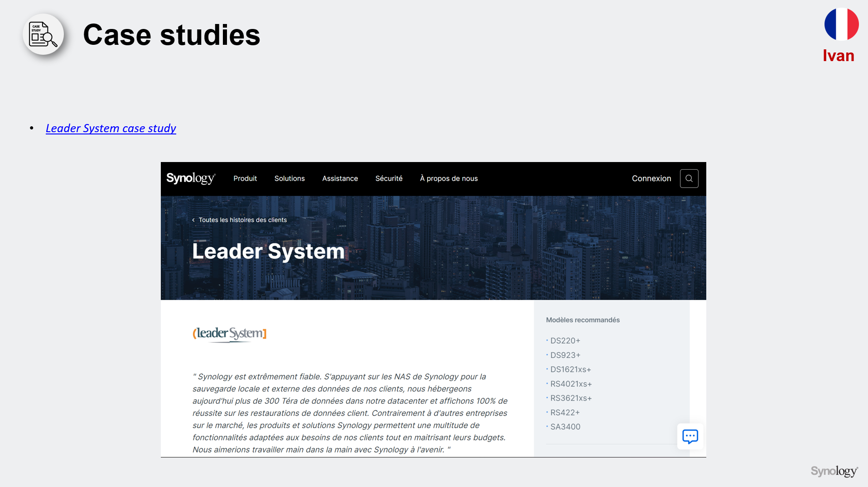868x487 pixels.
Task: Open the DS923+ model link
Action: pyautogui.click(x=565, y=355)
